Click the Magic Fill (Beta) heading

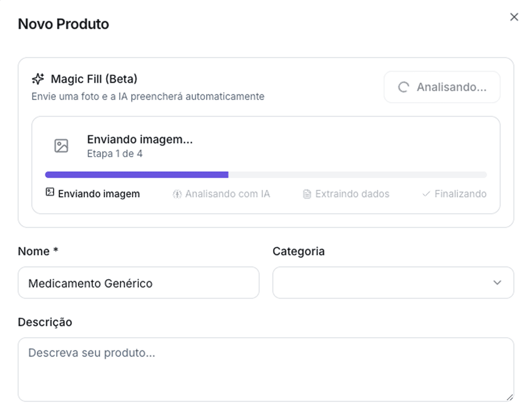[x=94, y=79]
